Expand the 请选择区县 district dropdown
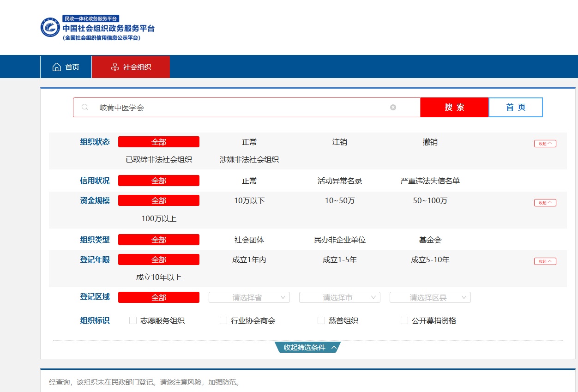This screenshot has height=392, width=578. coord(430,297)
